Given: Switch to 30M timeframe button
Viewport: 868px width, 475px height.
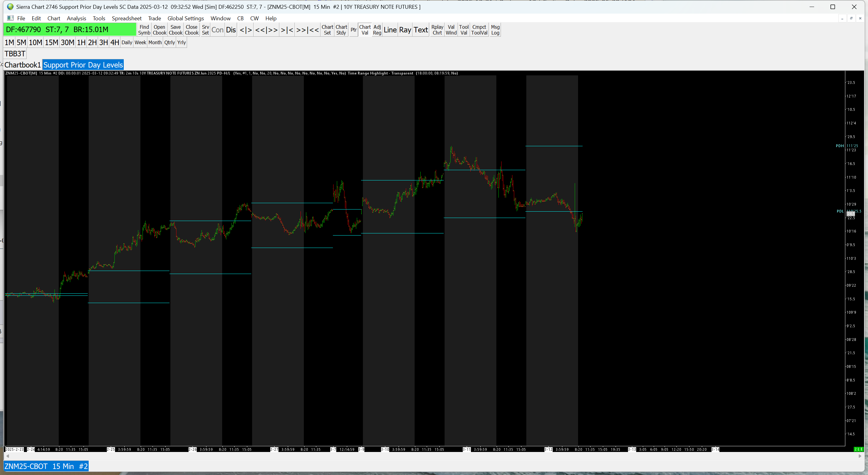Looking at the screenshot, I should tap(67, 42).
